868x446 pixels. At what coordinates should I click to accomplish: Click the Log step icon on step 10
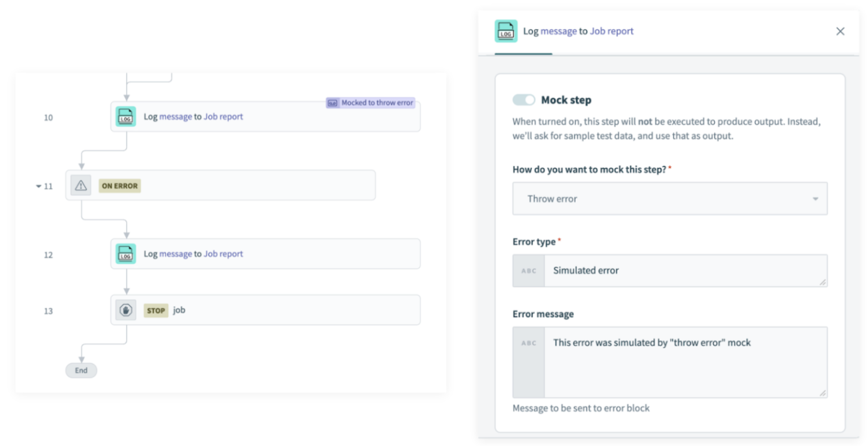(125, 117)
